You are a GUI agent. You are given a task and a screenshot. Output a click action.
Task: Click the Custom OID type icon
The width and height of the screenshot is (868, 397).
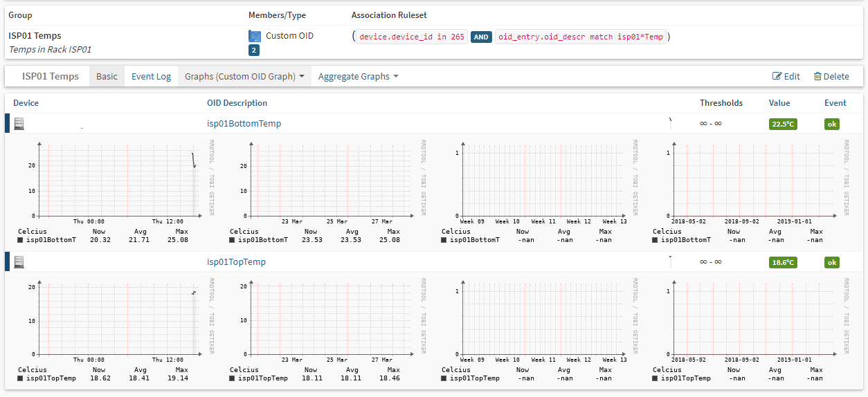coord(255,36)
